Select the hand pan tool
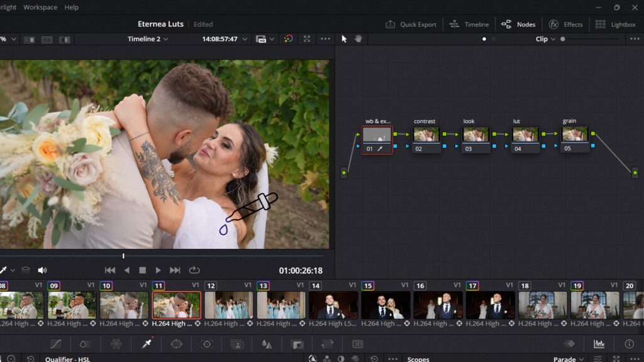The height and width of the screenshot is (362, 644). pyautogui.click(x=358, y=39)
